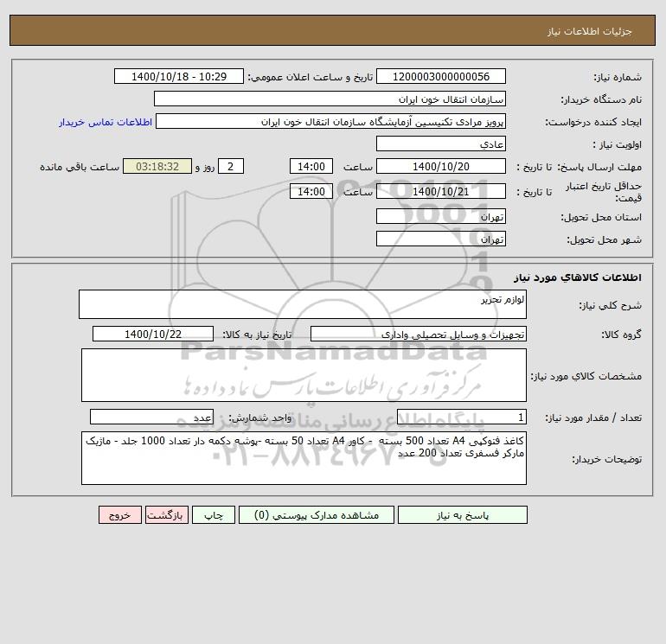Click response deadline date 1400/10/20 field
The width and height of the screenshot is (666, 644).
click(441, 167)
